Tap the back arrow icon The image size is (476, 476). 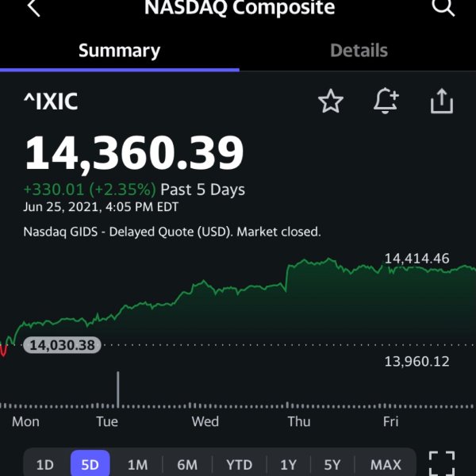[33, 7]
